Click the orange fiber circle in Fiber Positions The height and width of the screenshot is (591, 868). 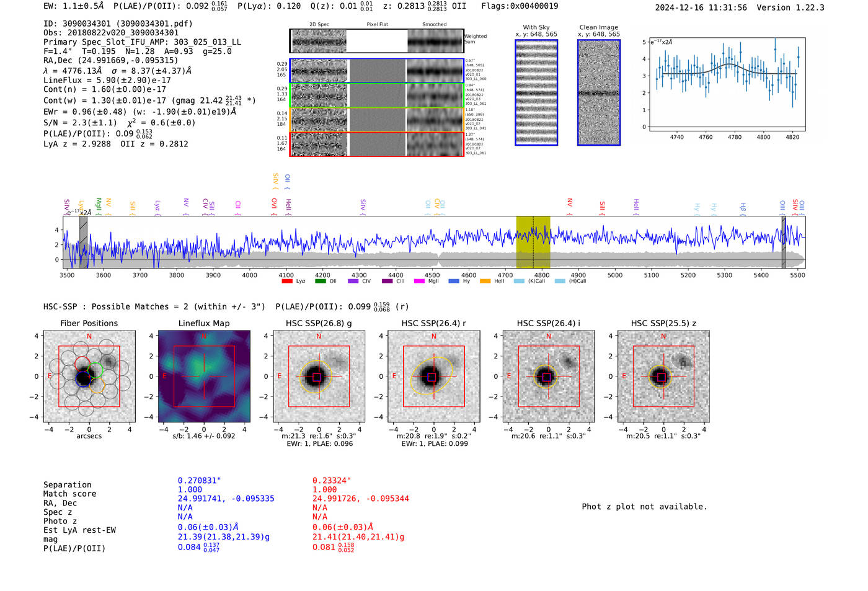(97, 384)
